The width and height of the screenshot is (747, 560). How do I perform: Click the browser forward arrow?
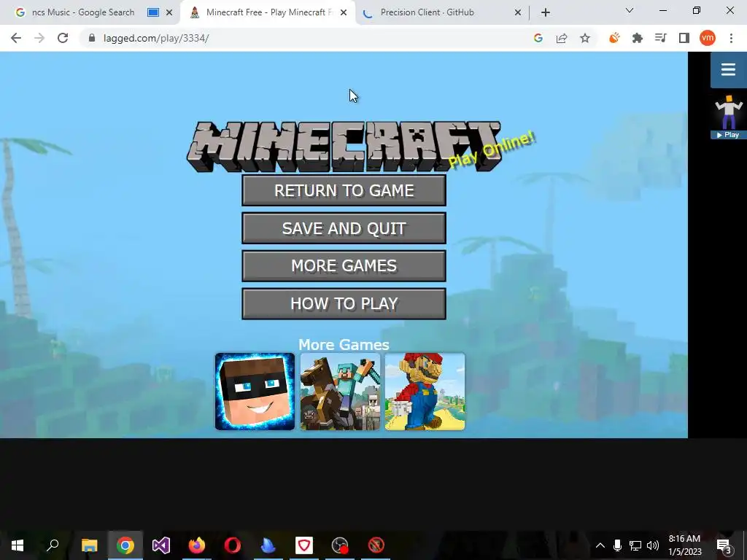[x=39, y=38]
